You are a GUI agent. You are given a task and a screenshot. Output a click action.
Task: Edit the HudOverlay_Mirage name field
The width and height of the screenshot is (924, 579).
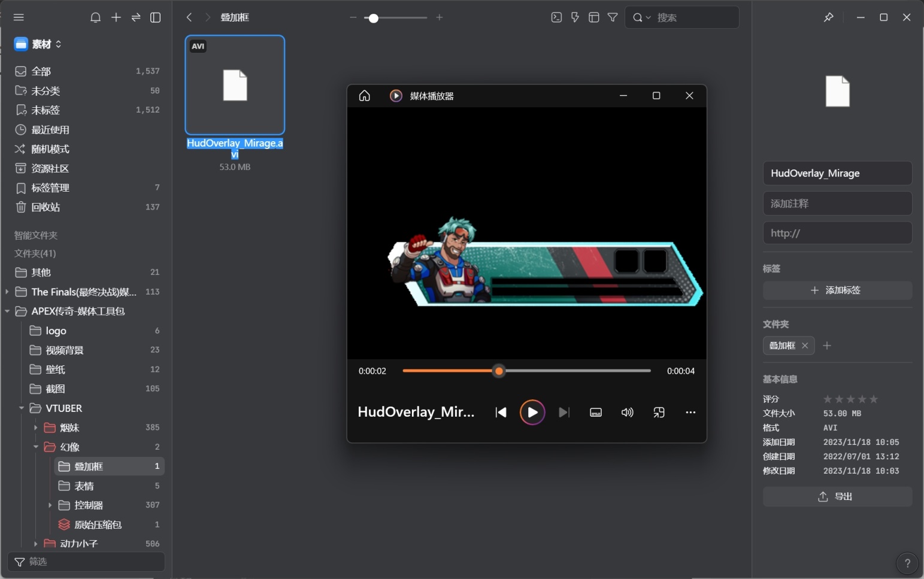[837, 173]
